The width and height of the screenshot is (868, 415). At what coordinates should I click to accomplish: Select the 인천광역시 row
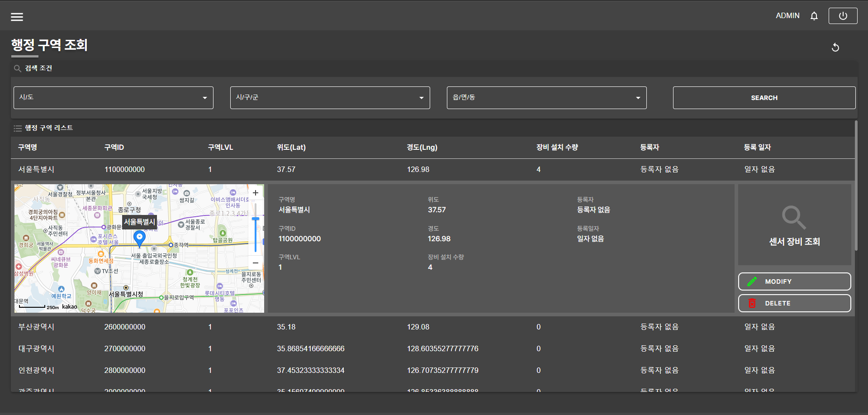(x=433, y=371)
